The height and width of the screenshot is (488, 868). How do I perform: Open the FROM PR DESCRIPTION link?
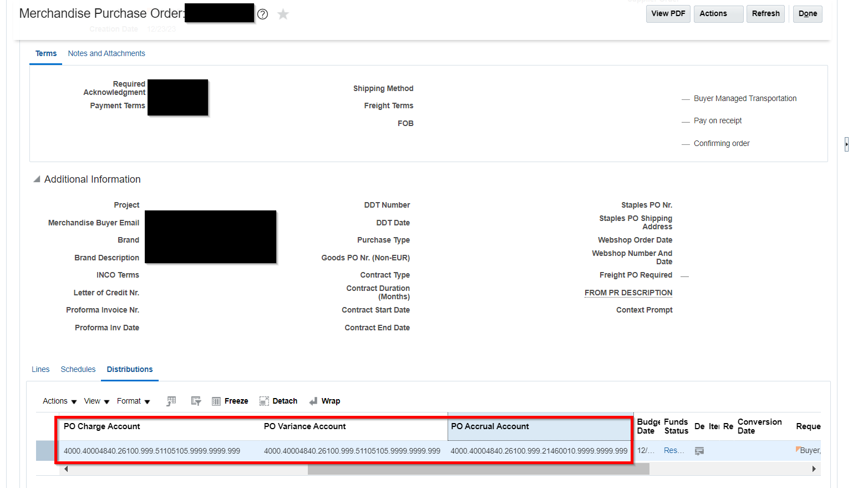[x=628, y=293]
